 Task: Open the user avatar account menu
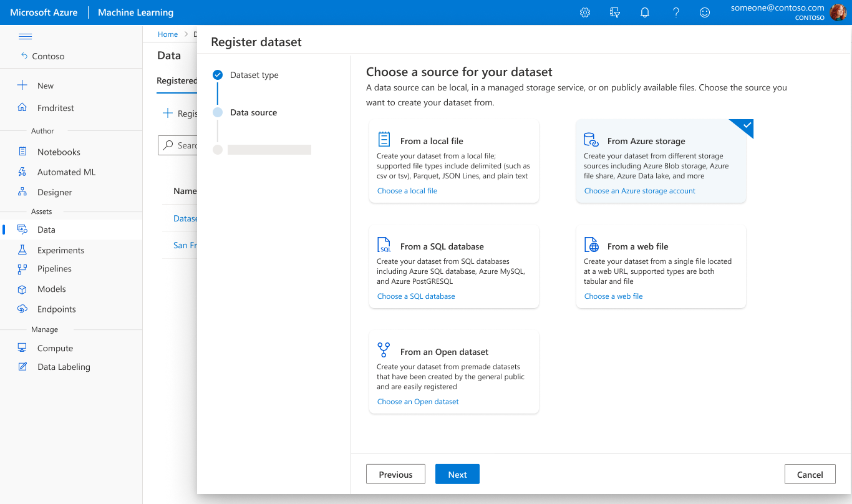[838, 12]
